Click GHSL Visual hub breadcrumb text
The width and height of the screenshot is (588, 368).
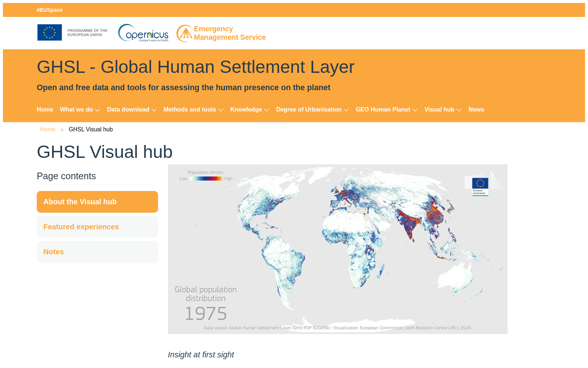point(91,130)
